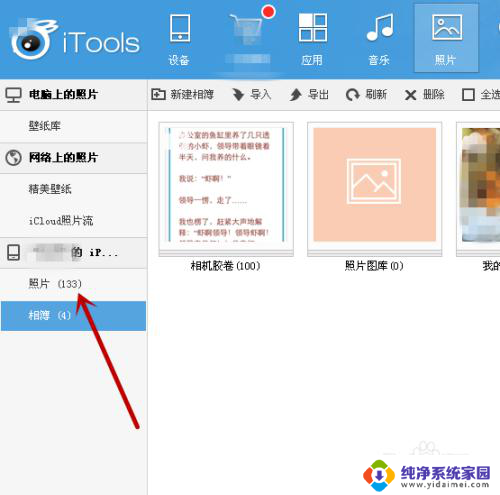Click the delete X icon

[410, 95]
